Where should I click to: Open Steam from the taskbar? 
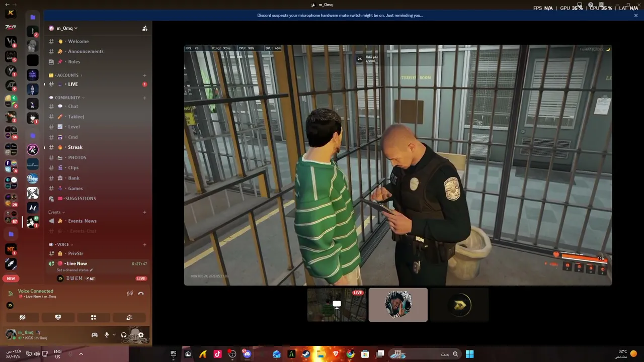(x=306, y=354)
